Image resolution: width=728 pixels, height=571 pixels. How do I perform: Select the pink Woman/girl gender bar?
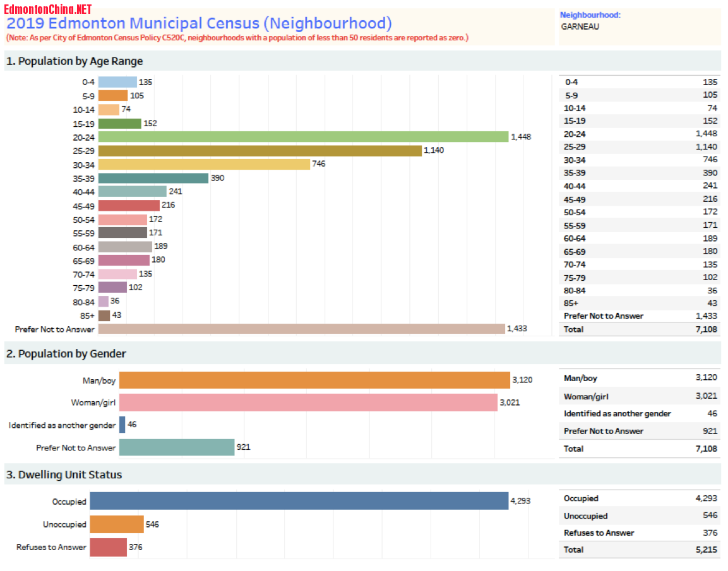pyautogui.click(x=308, y=403)
